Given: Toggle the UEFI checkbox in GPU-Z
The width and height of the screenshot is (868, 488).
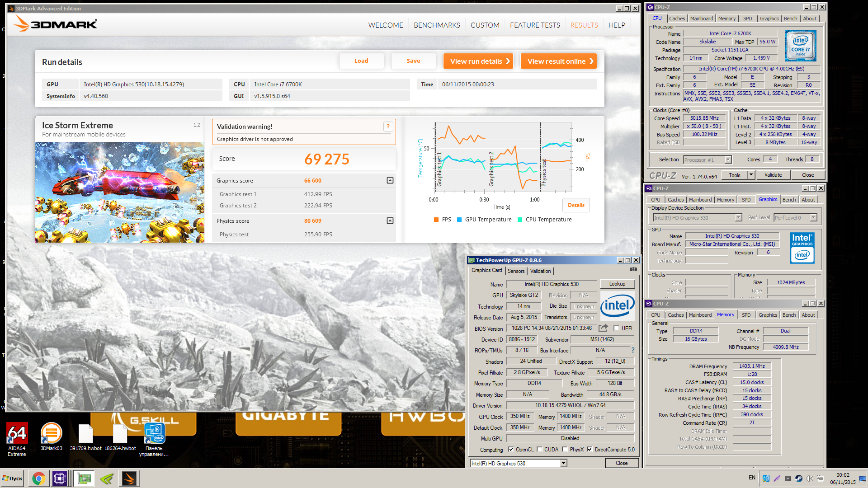Looking at the screenshot, I should tap(616, 328).
